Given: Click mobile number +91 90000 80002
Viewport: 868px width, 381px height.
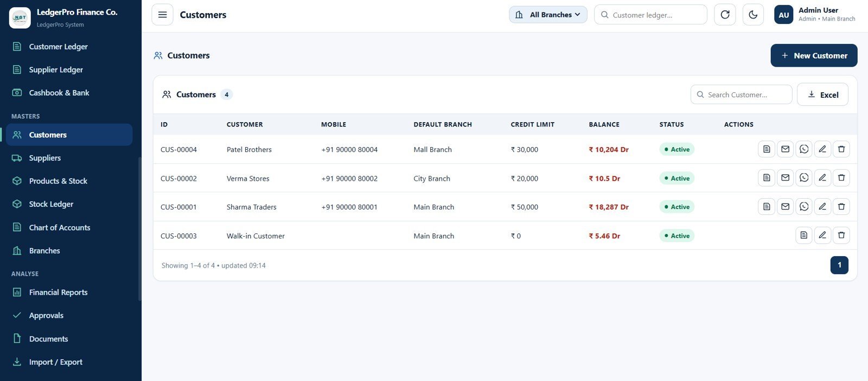Looking at the screenshot, I should pyautogui.click(x=349, y=179).
